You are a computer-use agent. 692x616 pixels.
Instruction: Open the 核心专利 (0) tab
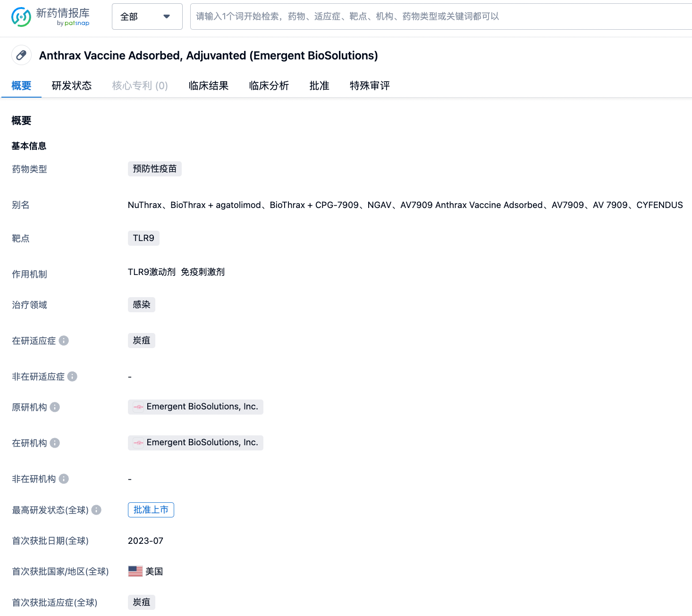click(140, 86)
